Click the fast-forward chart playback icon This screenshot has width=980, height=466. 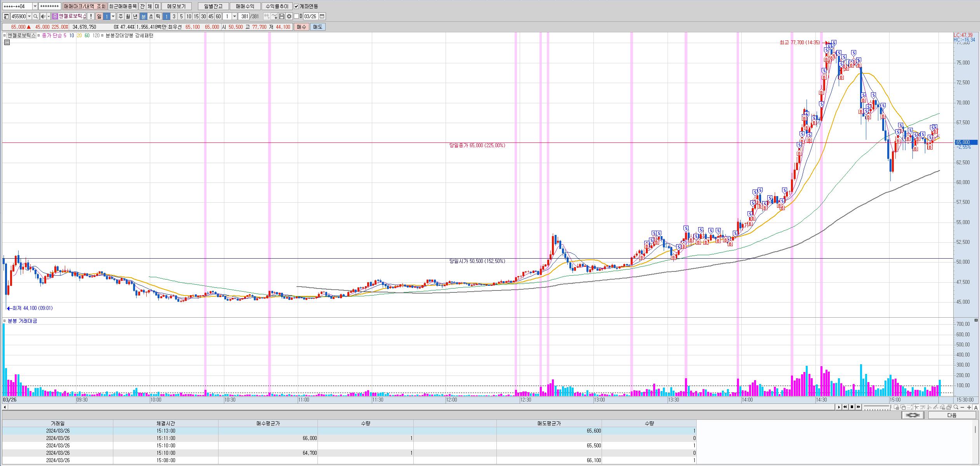[859, 407]
